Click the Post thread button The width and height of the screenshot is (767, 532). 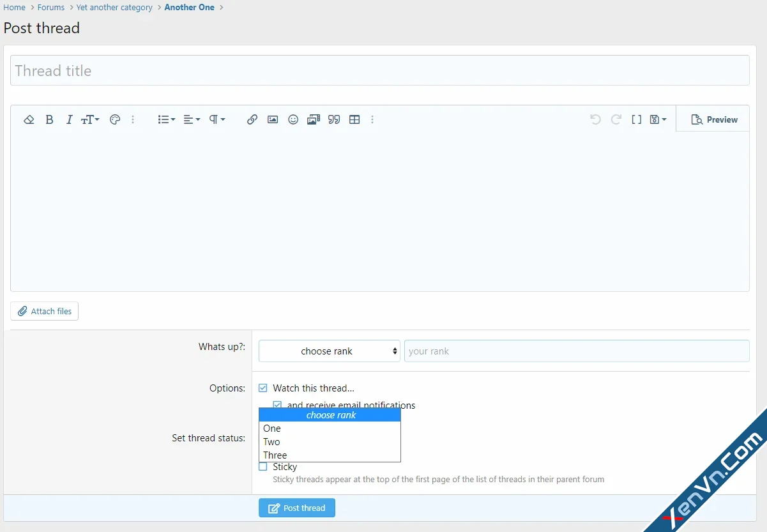pyautogui.click(x=296, y=508)
